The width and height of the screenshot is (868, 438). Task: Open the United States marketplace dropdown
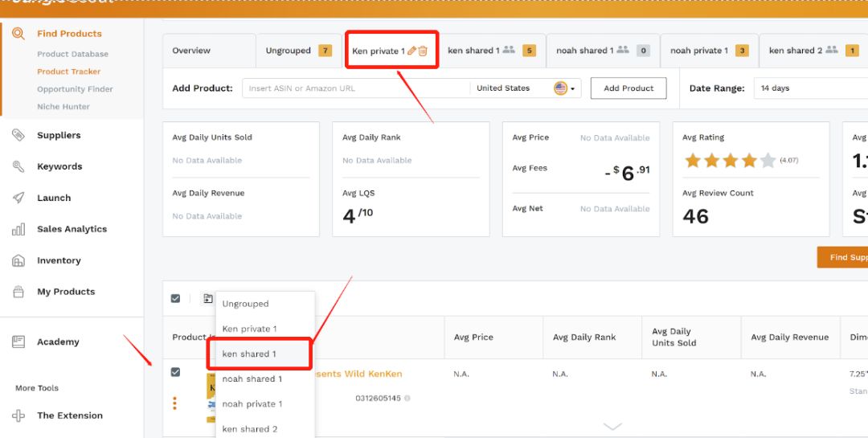point(526,88)
